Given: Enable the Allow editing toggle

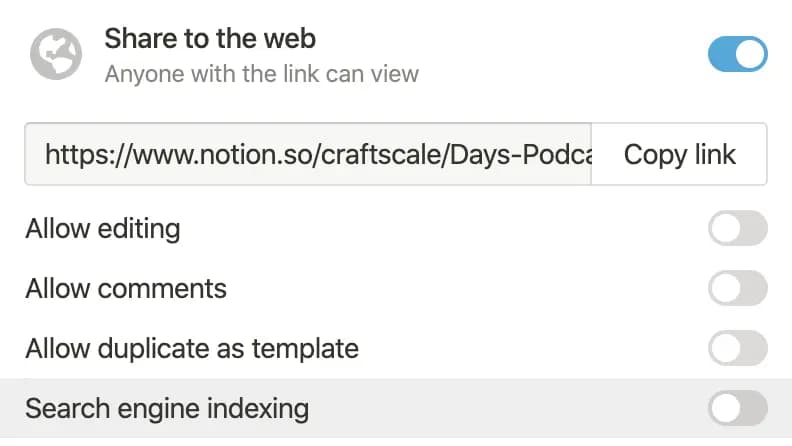Looking at the screenshot, I should [737, 228].
